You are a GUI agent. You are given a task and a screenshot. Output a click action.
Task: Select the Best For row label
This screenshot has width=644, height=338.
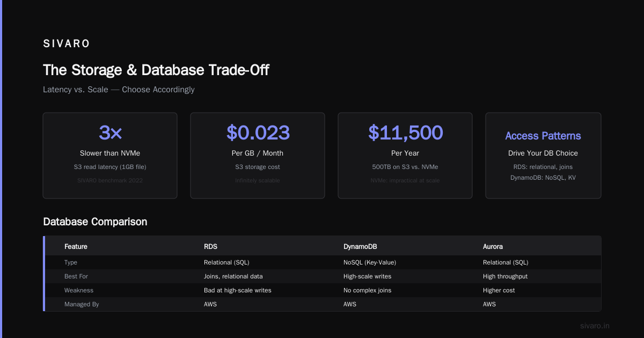[x=76, y=276]
